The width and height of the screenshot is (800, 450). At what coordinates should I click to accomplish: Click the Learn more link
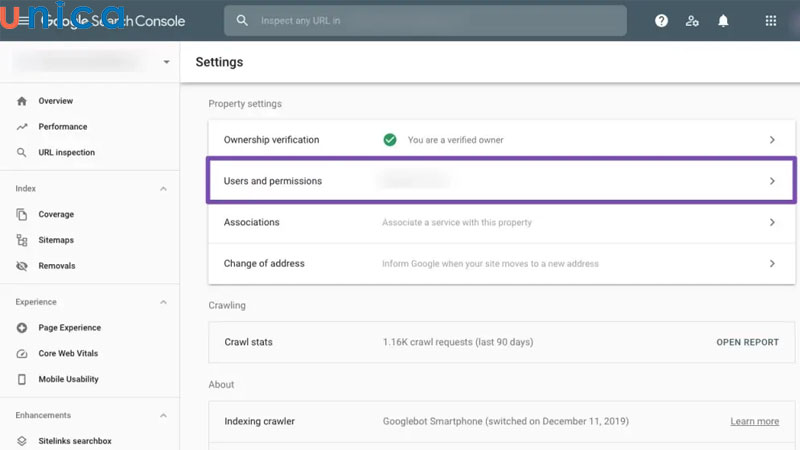754,422
